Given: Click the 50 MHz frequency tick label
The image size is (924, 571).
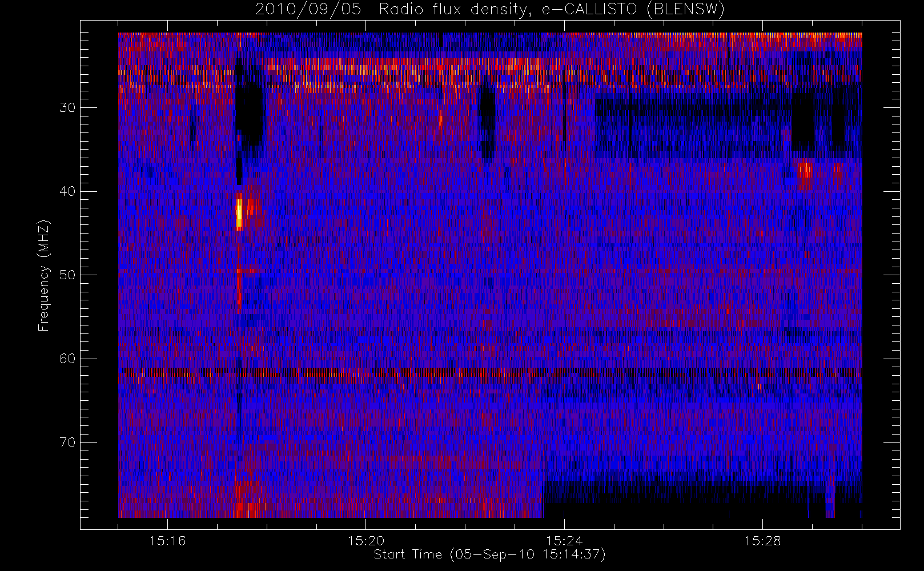Looking at the screenshot, I should pos(67,275).
